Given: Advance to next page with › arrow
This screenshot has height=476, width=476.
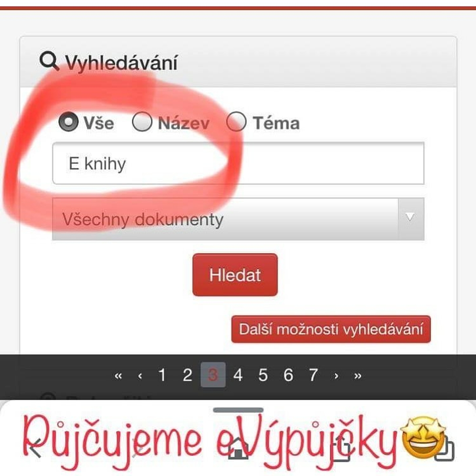Looking at the screenshot, I should [336, 376].
